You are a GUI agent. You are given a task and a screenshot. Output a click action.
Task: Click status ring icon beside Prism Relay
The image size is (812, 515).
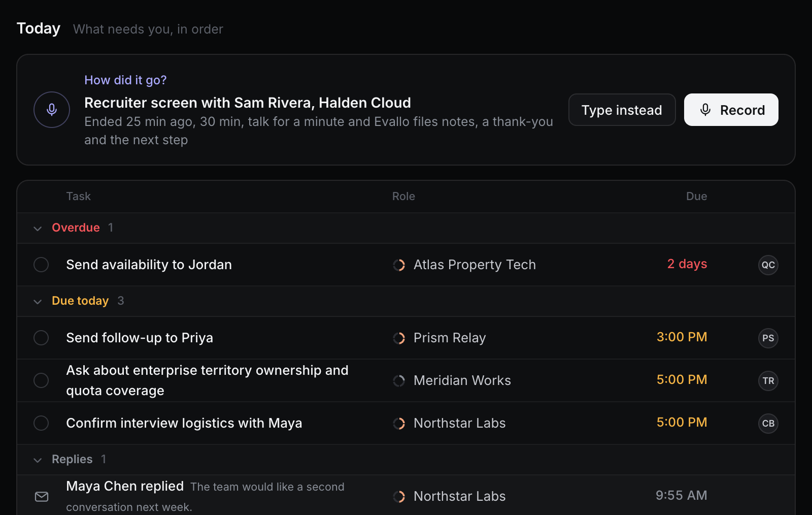click(399, 338)
